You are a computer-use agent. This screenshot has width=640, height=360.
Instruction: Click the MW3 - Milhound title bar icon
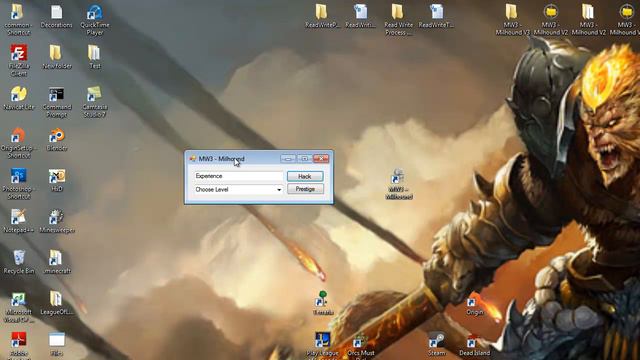click(193, 159)
